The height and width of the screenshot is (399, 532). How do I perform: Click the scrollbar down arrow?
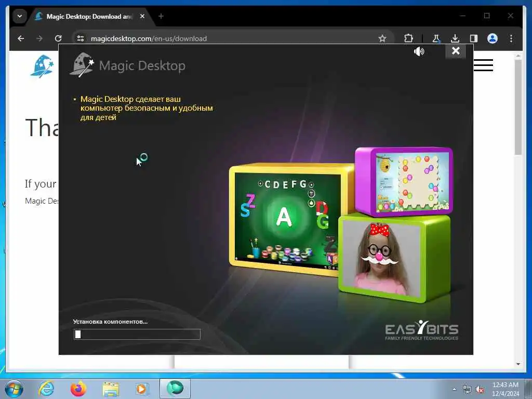pyautogui.click(x=518, y=364)
